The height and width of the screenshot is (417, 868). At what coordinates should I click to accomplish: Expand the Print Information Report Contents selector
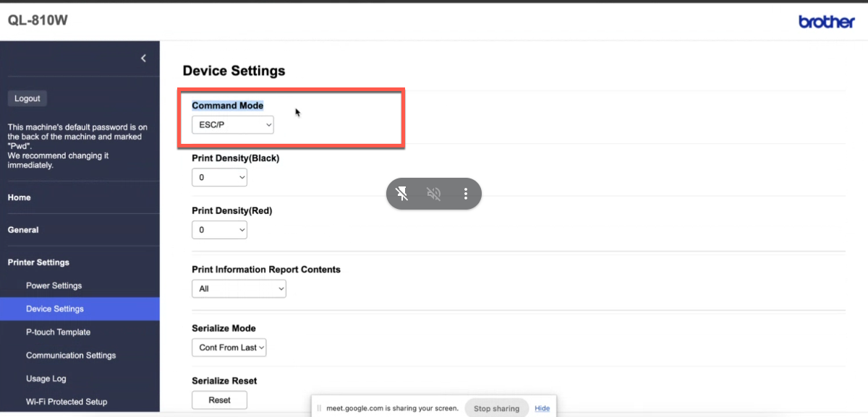tap(239, 288)
